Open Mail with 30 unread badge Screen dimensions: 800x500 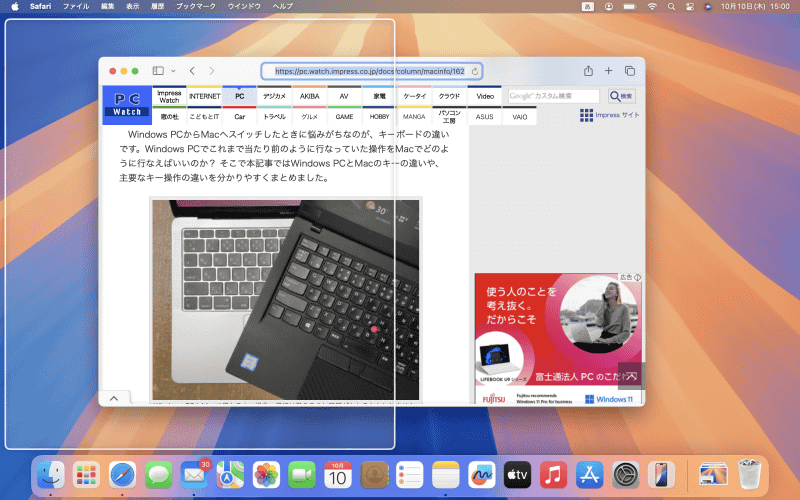coord(194,475)
